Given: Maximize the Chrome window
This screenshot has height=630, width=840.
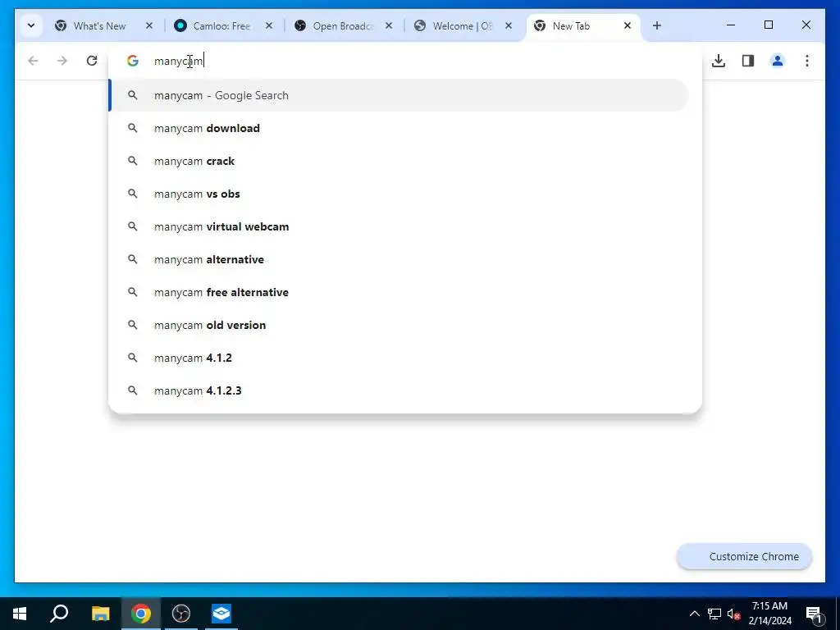Looking at the screenshot, I should (x=768, y=25).
